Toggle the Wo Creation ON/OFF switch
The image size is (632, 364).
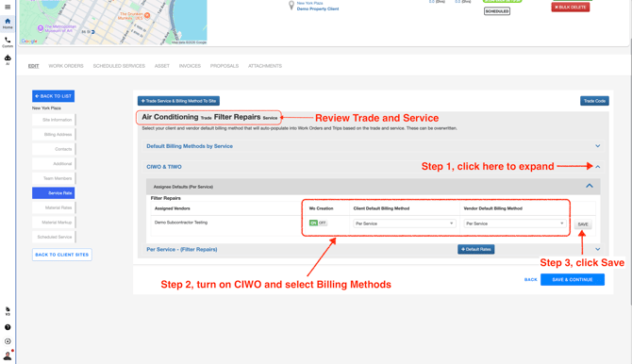click(x=318, y=223)
